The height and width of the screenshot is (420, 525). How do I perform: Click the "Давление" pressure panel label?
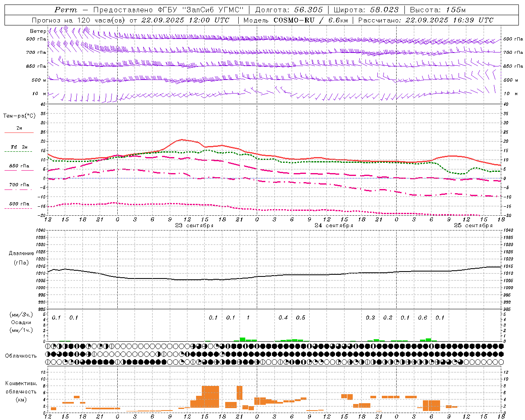[x=21, y=253]
